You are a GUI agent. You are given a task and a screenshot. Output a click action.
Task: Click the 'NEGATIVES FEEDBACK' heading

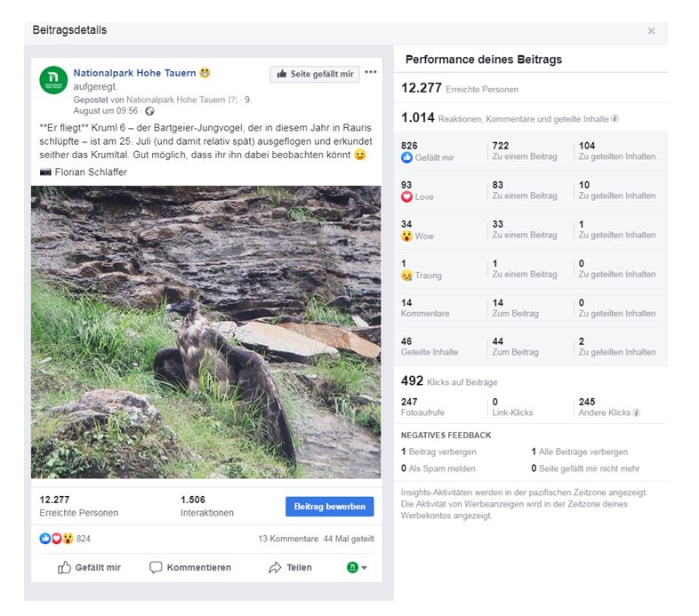click(446, 435)
